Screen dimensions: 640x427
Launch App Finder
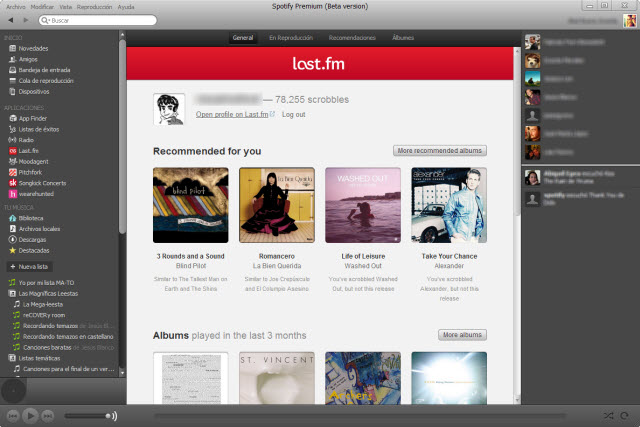click(x=33, y=118)
